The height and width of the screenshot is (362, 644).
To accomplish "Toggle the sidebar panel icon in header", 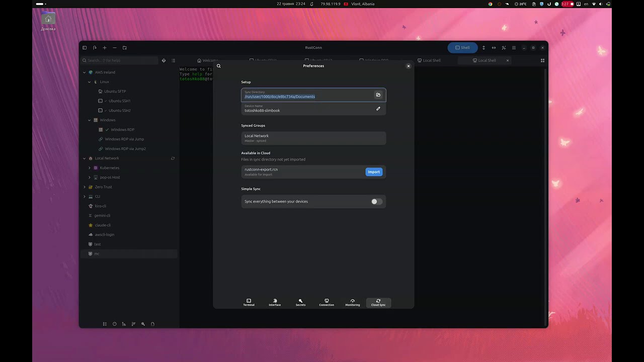I will pos(85,48).
